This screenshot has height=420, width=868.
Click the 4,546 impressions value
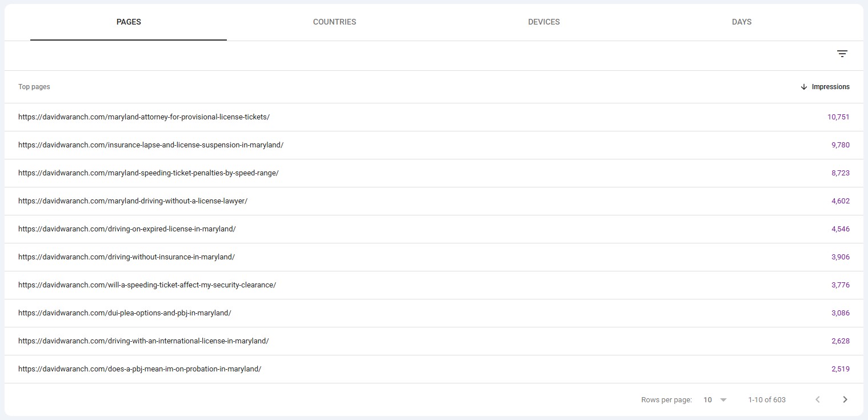pos(840,229)
